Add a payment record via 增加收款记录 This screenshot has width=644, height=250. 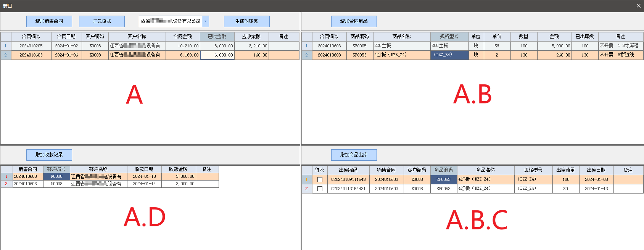coord(49,155)
